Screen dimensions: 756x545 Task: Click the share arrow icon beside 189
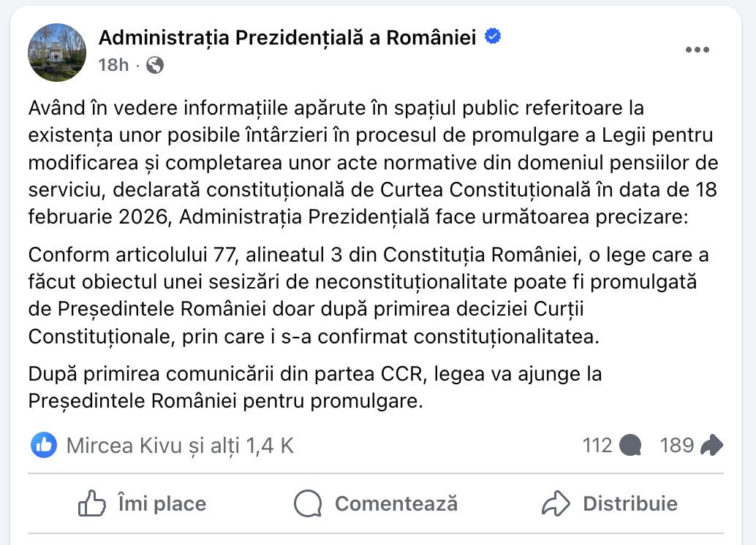711,445
